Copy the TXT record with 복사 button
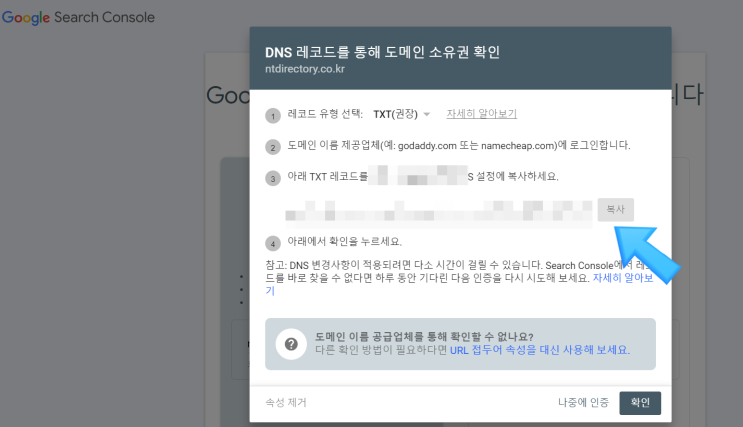Screen dimensions: 743x427 (x=616, y=209)
